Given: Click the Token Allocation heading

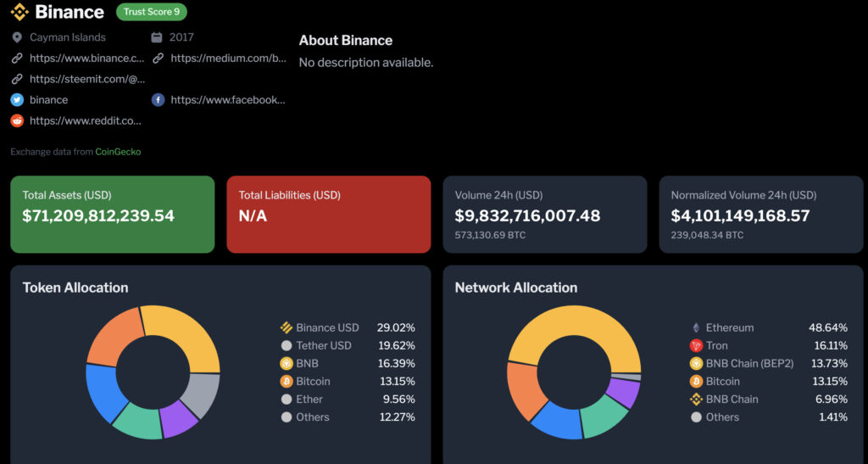Looking at the screenshot, I should click(75, 288).
